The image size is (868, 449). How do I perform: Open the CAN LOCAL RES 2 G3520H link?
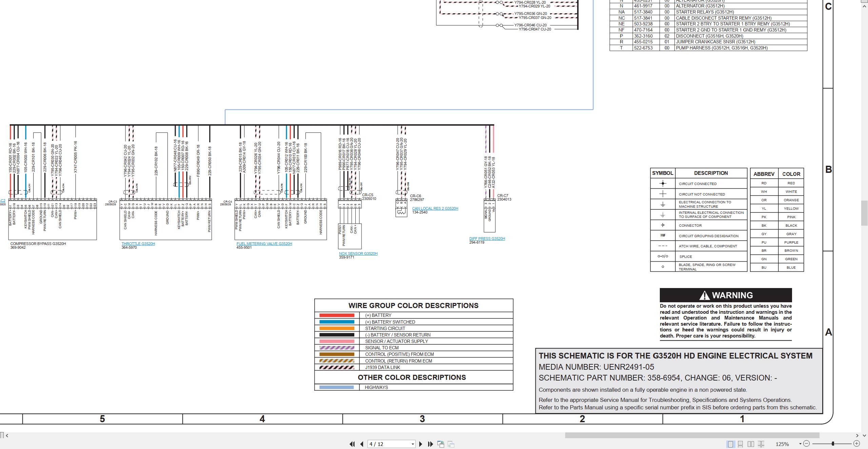[435, 208]
